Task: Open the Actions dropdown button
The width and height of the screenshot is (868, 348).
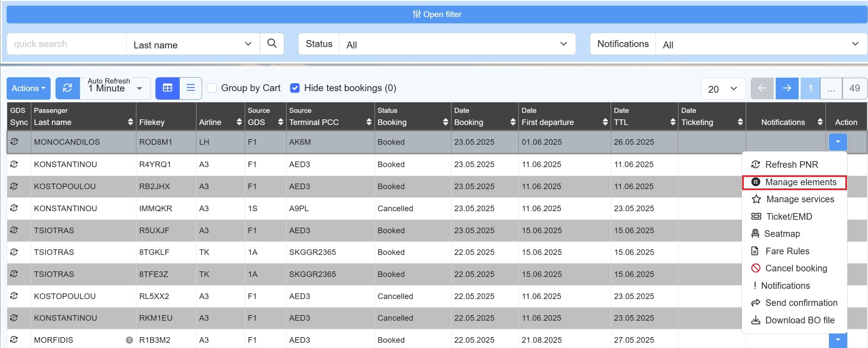Action: 28,88
